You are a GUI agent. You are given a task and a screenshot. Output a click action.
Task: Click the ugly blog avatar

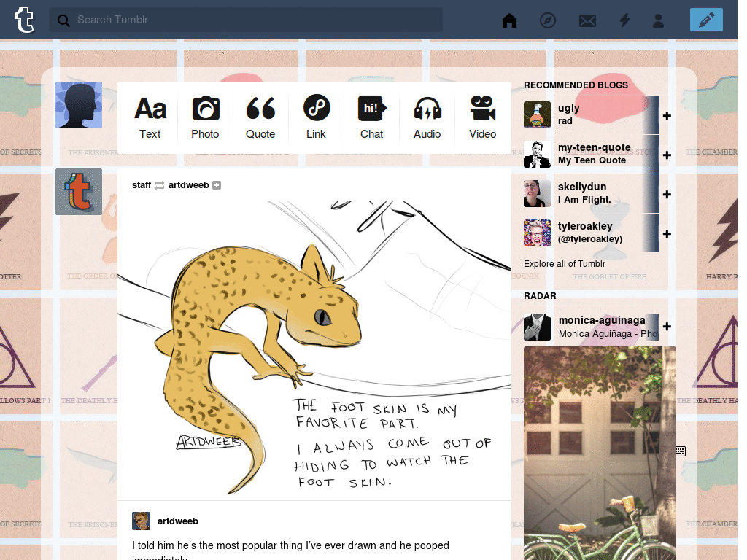click(537, 114)
